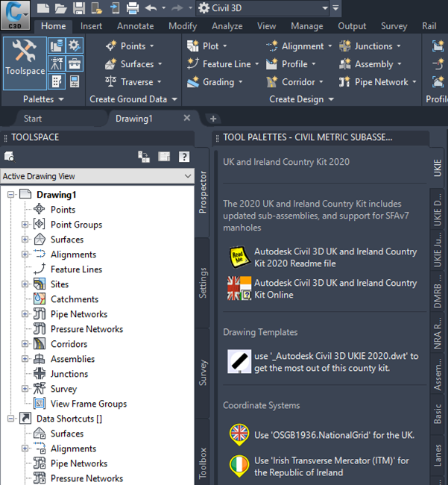Open a drawing with the folder icon
Image resolution: width=448 pixels, height=485 pixels.
(61, 8)
